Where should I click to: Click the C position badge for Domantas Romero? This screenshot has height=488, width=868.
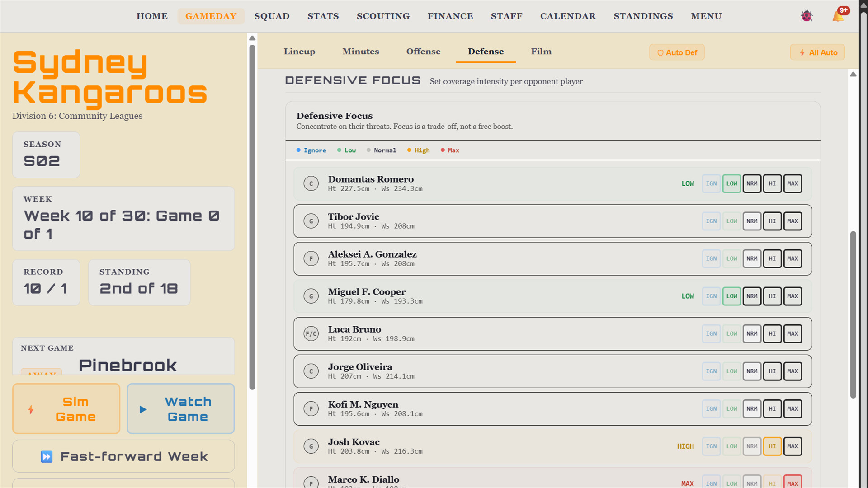pos(311,183)
